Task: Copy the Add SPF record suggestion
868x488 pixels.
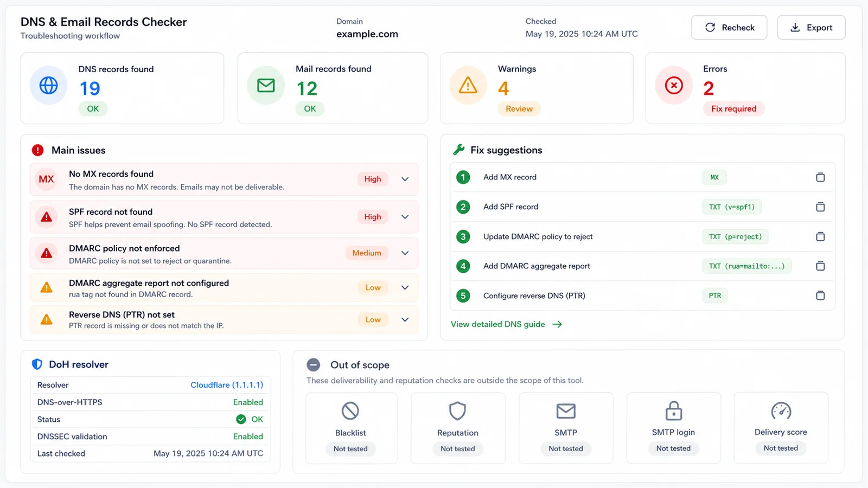Action: 820,207
